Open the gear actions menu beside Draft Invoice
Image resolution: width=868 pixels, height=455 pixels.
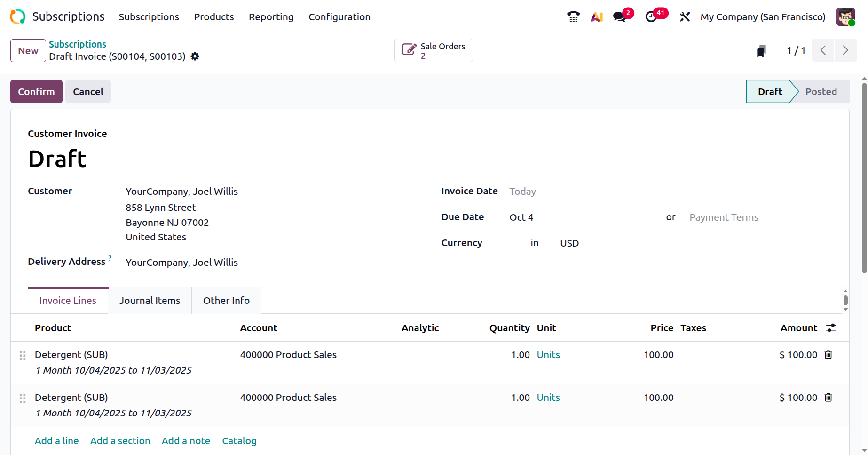point(195,56)
